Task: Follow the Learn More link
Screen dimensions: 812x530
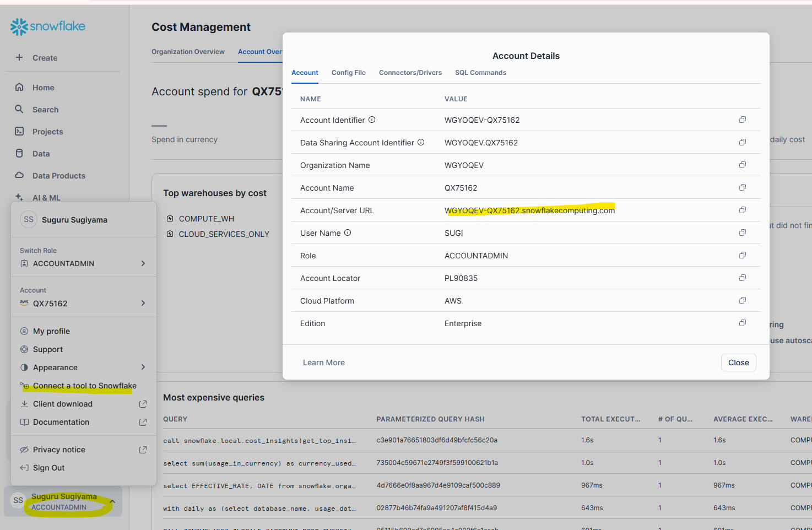Action: [324, 363]
